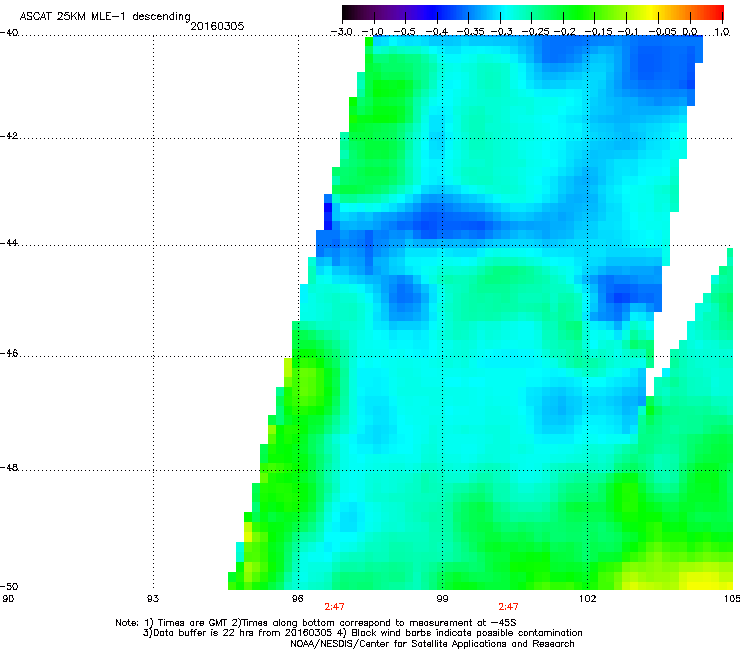Select the "105" longitude axis label

pos(732,599)
